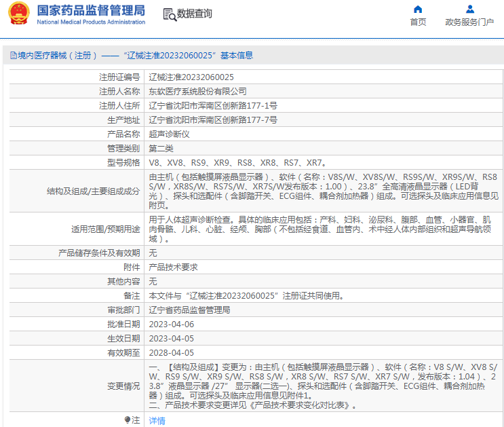The image size is (504, 427).
Task: Click the product name 超声诊断仪
Action: [169, 134]
